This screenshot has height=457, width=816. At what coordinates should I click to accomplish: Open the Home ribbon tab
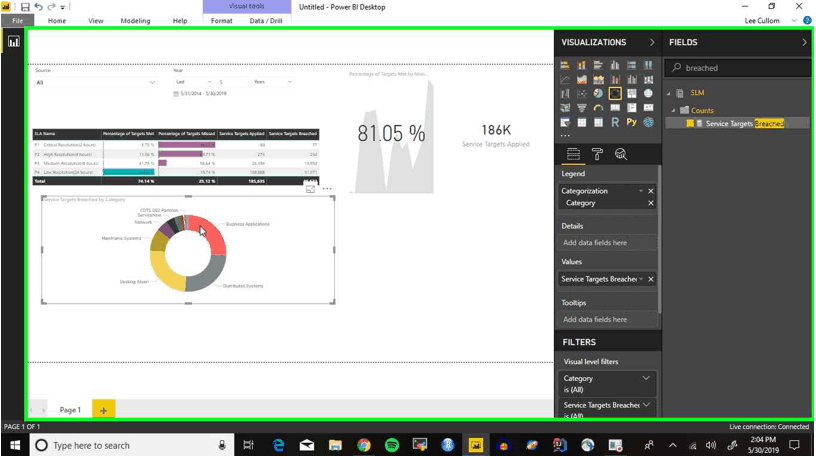[x=57, y=21]
